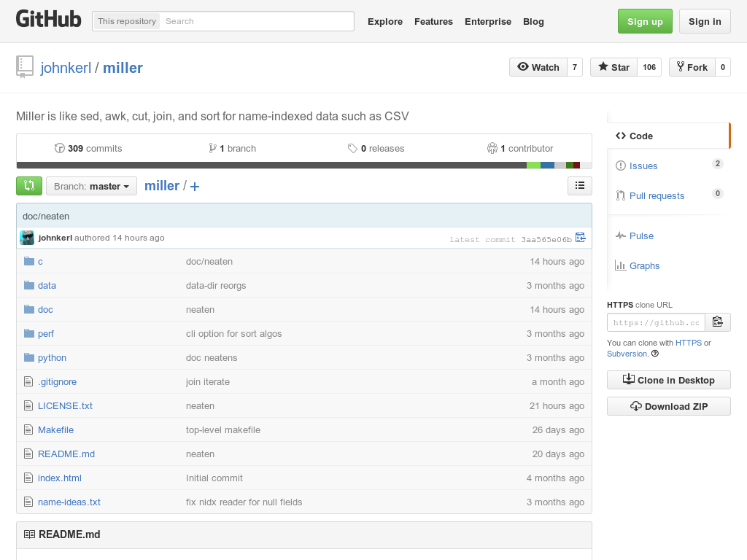The width and height of the screenshot is (747, 560).
Task: Open the Branch: master dropdown
Action: pos(91,186)
